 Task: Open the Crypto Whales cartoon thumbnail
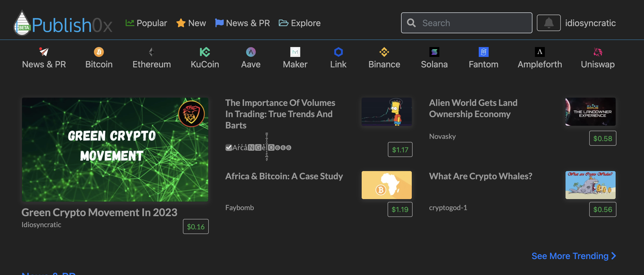click(591, 185)
